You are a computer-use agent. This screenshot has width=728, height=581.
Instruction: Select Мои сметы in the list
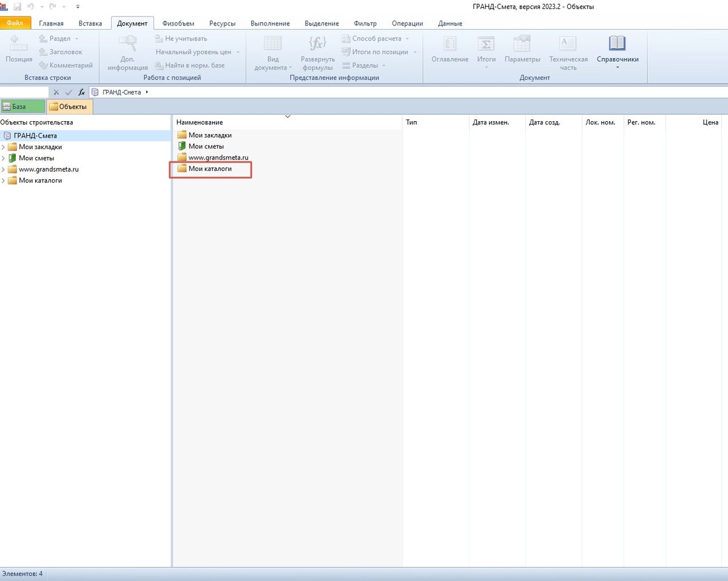click(x=201, y=146)
